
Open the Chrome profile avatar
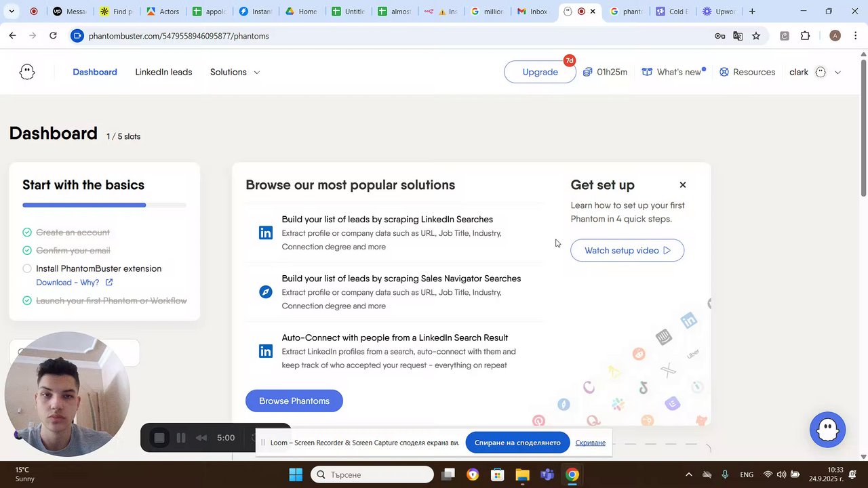pyautogui.click(x=835, y=36)
